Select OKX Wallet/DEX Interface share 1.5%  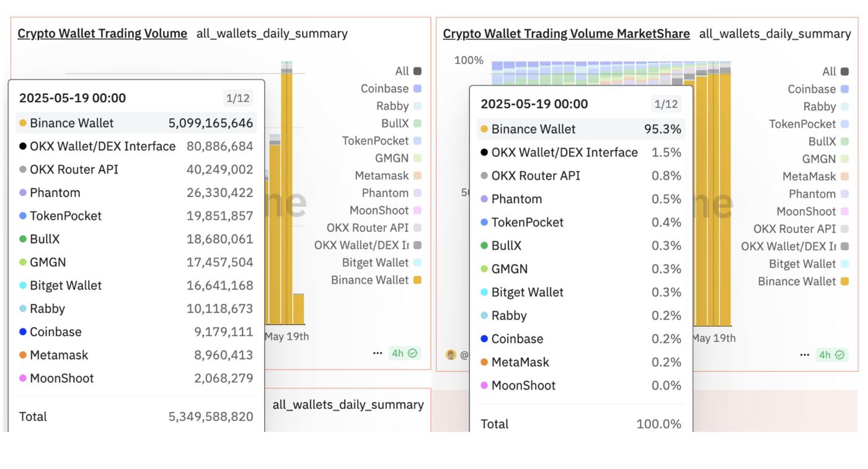click(666, 153)
